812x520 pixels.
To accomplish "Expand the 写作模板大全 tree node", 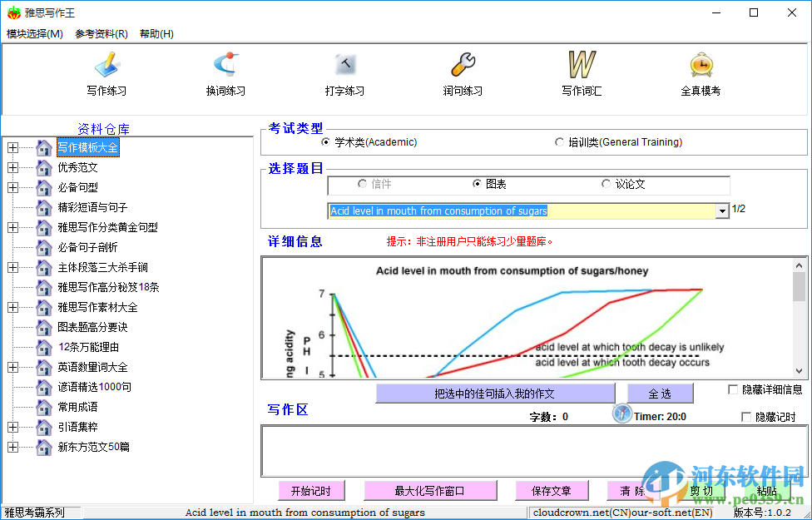I will point(12,147).
